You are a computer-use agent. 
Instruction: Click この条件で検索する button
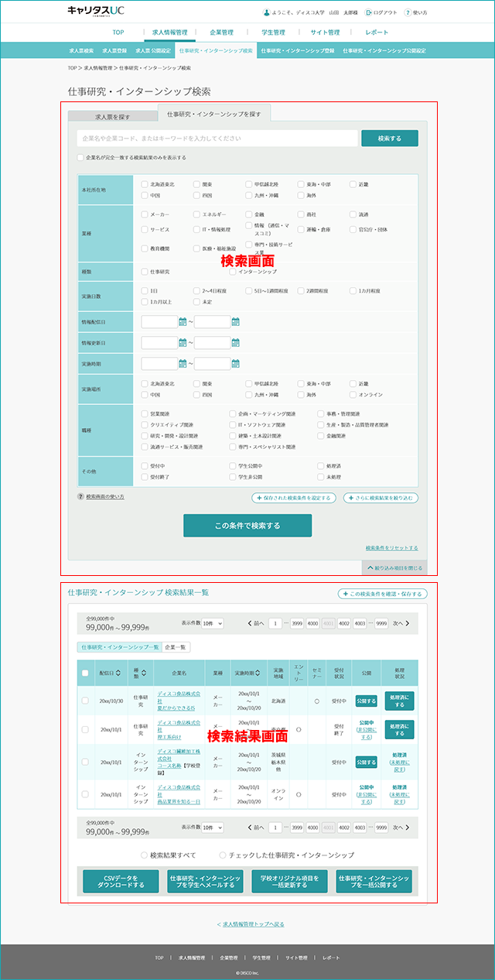(247, 526)
